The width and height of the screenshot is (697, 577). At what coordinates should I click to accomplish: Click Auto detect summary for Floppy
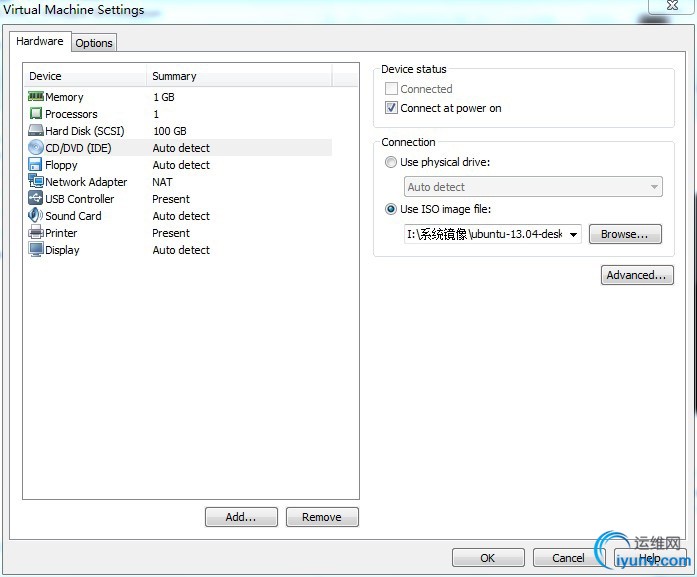[x=181, y=165]
